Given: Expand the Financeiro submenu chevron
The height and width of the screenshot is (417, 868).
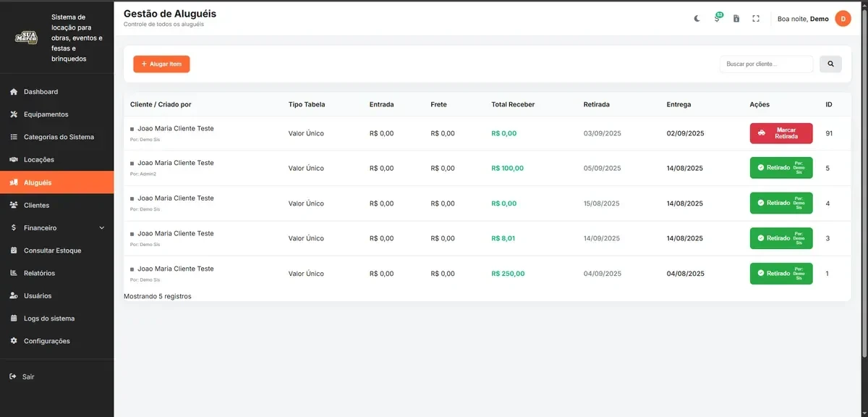Looking at the screenshot, I should coord(101,228).
